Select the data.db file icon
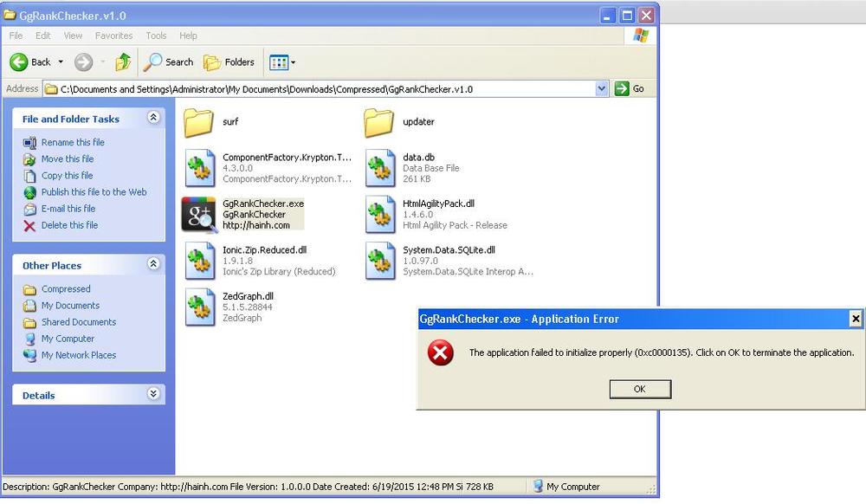The image size is (866, 504). point(380,168)
